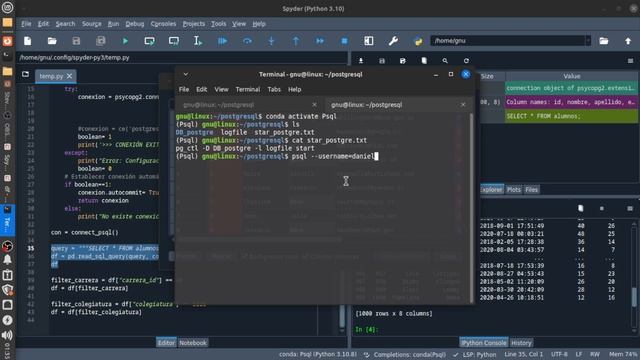This screenshot has height=360, width=640.
Task: Open Terminal window Tabs menu
Action: (x=274, y=89)
